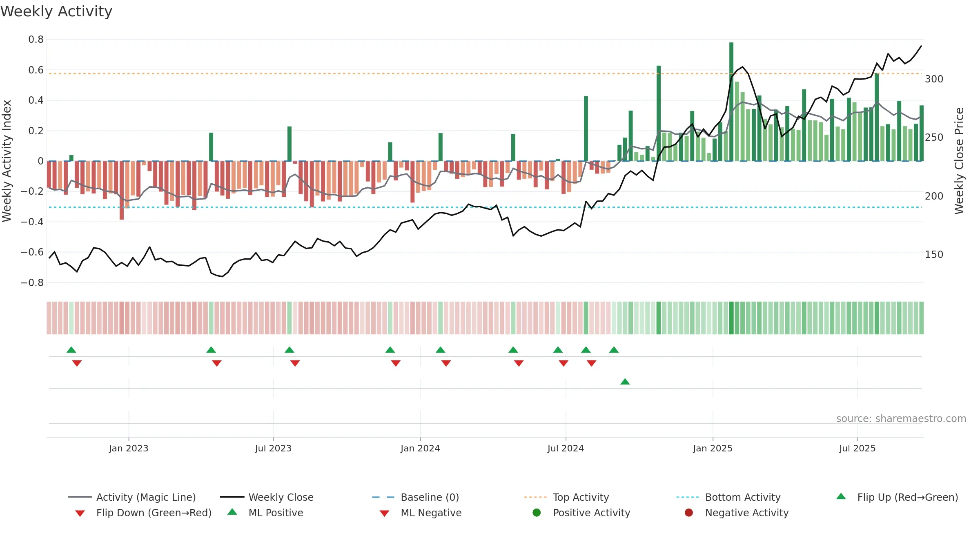Click the Jul 2025 x-axis label
980x551 pixels.
(x=857, y=449)
